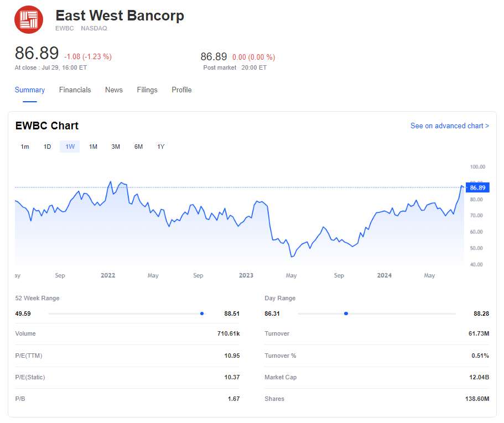Switch to the Financials tab
Screen dimensions: 504x423
coord(75,90)
